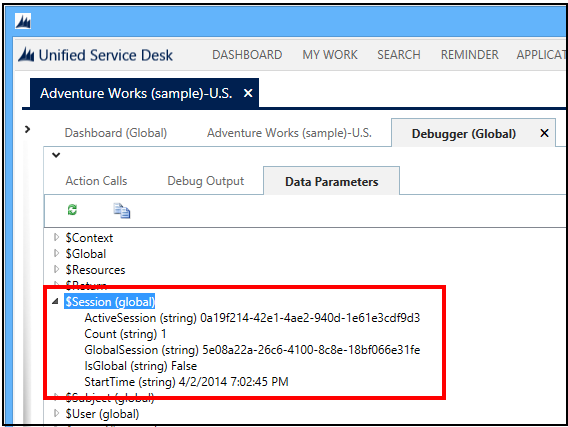Expand the $Global node
This screenshot has height=427, width=568.
point(56,253)
